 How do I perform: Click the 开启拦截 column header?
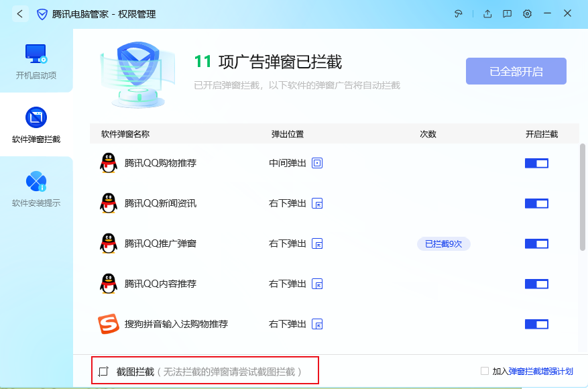[x=542, y=134]
